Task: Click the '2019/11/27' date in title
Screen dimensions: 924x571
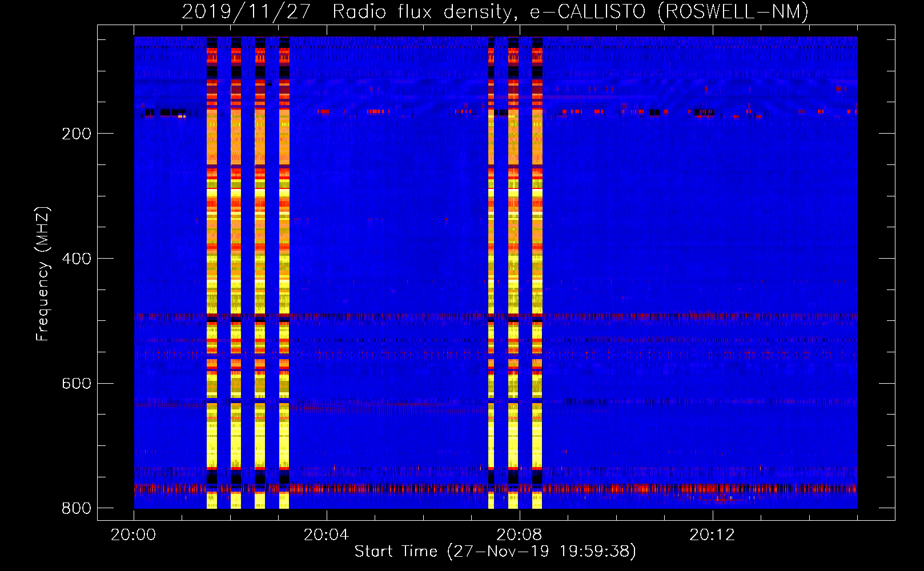Action: [x=246, y=11]
